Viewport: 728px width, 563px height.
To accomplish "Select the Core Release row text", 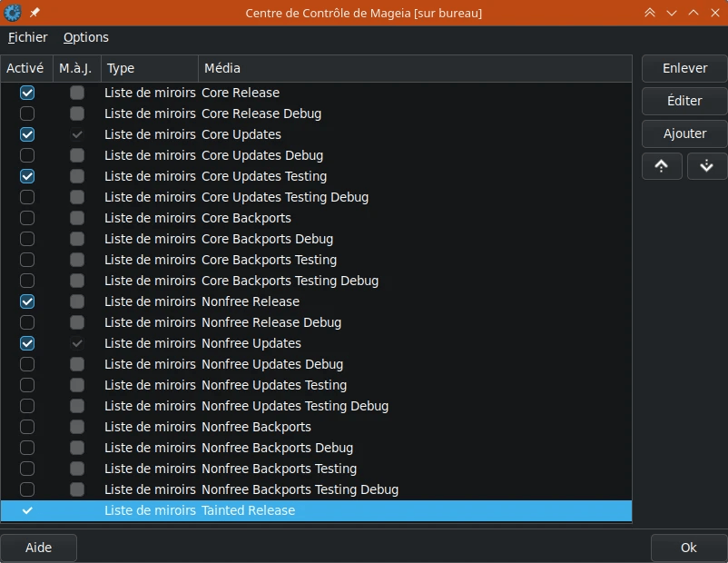I will pyautogui.click(x=241, y=93).
